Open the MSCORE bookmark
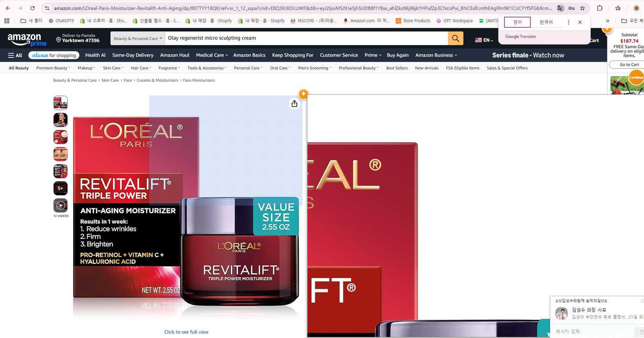This screenshot has width=644, height=338. 314,20
